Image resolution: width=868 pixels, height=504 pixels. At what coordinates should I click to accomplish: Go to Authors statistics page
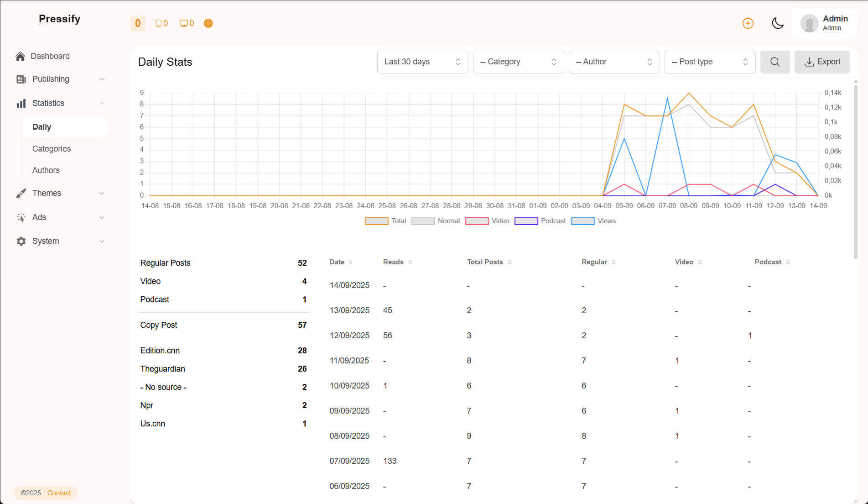46,170
